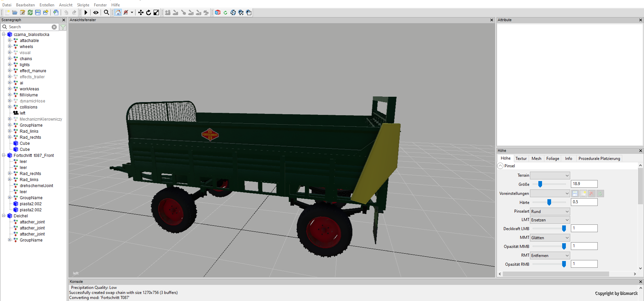
Task: Close the Scenegraph panel
Action: [64, 20]
